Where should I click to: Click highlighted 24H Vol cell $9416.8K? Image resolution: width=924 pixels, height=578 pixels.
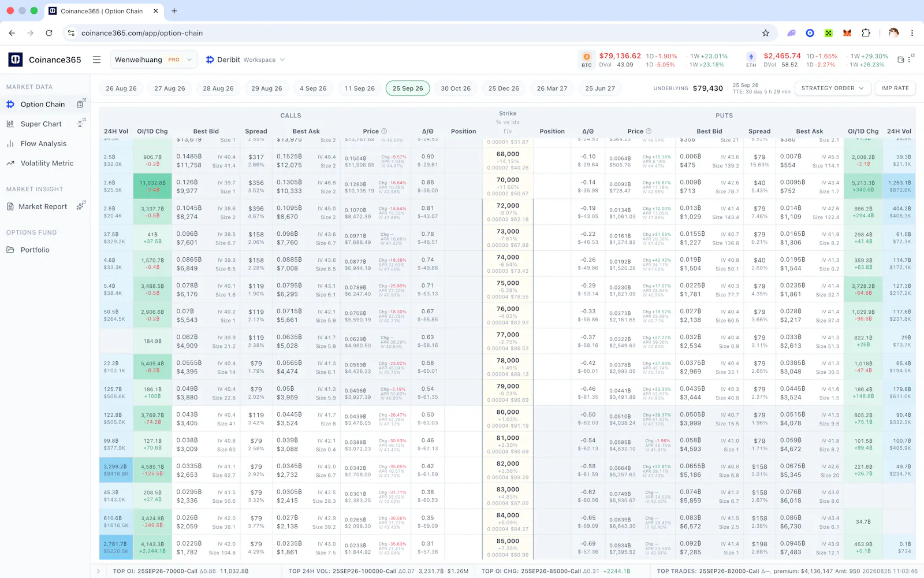click(115, 470)
